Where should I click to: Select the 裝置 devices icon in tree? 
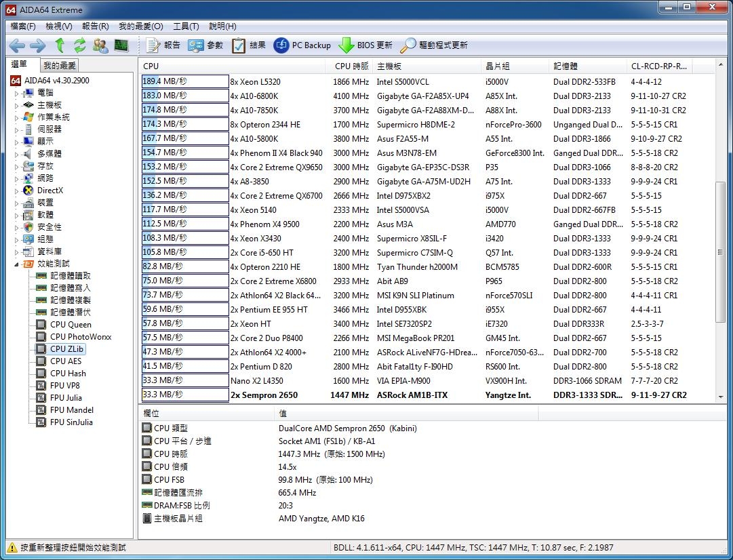[x=28, y=203]
